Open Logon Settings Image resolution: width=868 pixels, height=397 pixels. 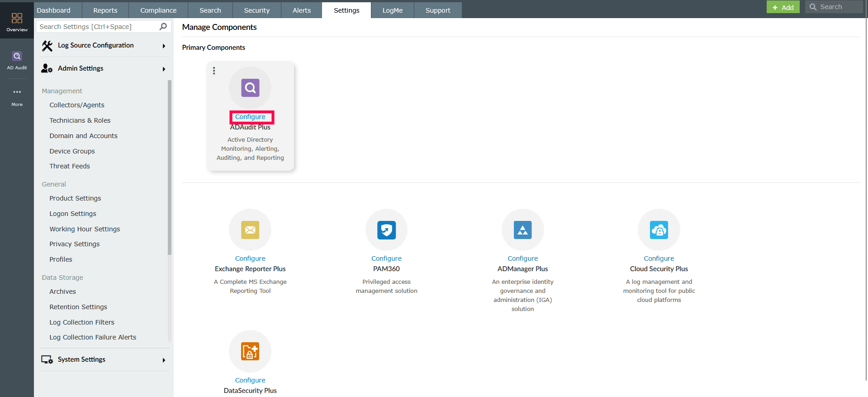[x=73, y=214]
